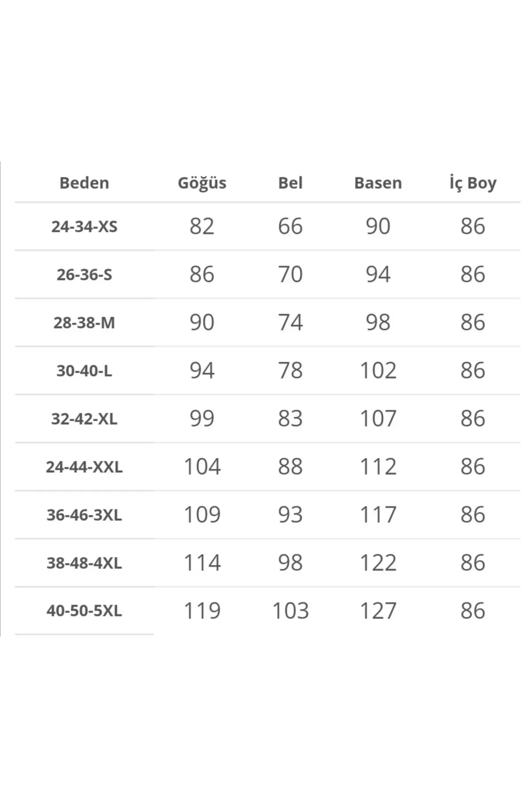Select the 24-34-XS size row label

tap(84, 227)
